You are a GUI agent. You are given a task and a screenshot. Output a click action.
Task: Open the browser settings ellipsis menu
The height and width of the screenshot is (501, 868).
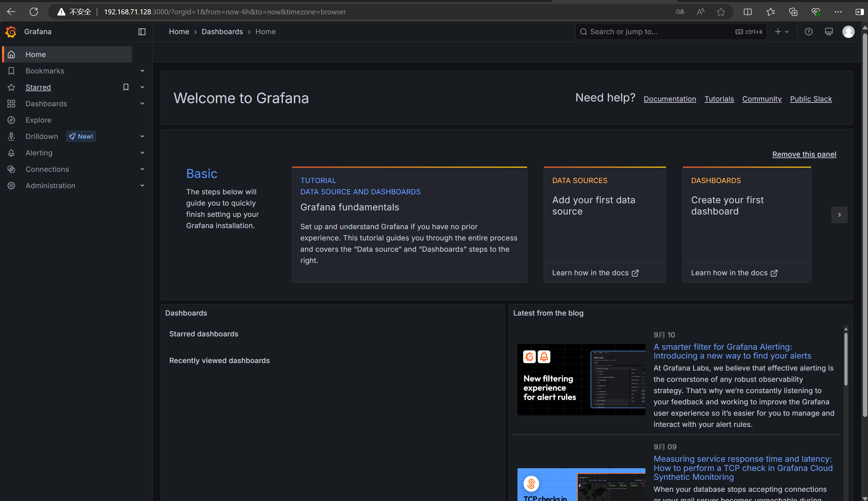pos(838,12)
